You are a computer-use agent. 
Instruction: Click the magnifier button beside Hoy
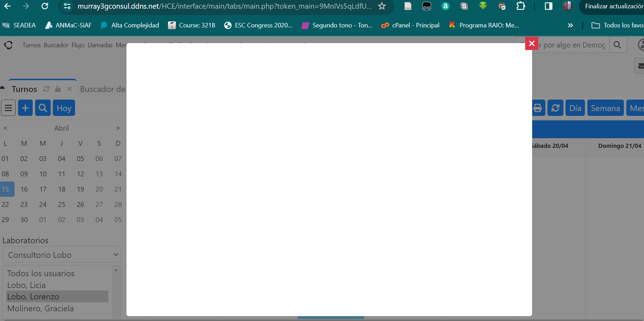pyautogui.click(x=43, y=108)
